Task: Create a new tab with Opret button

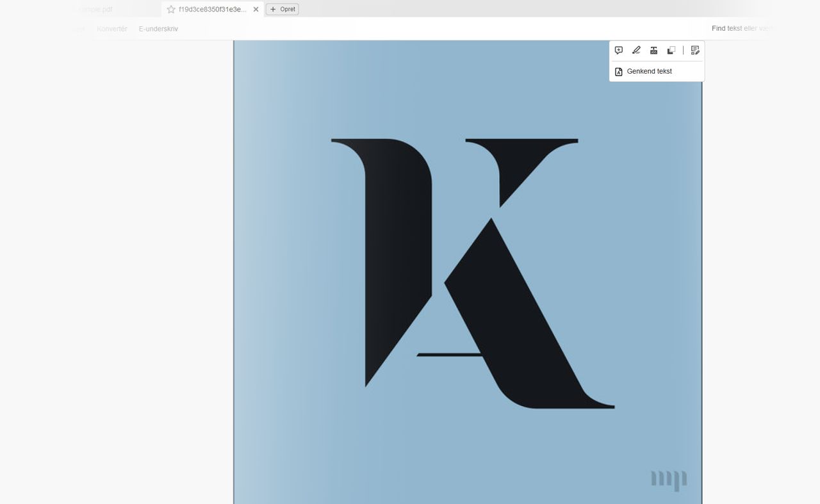Action: (283, 10)
